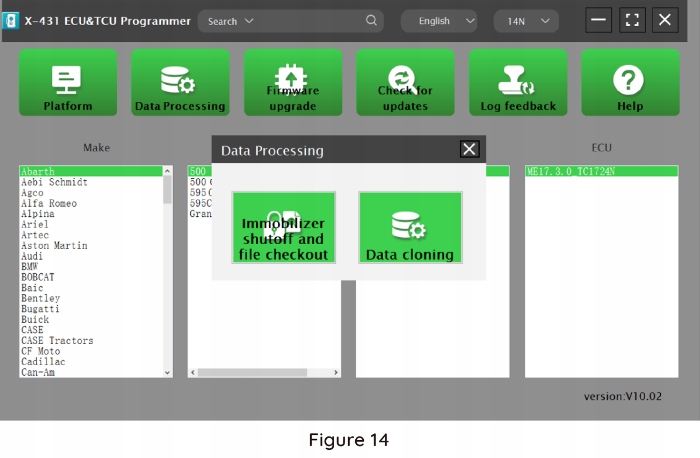Select Buick in the Make list
700x458 pixels.
[91, 320]
